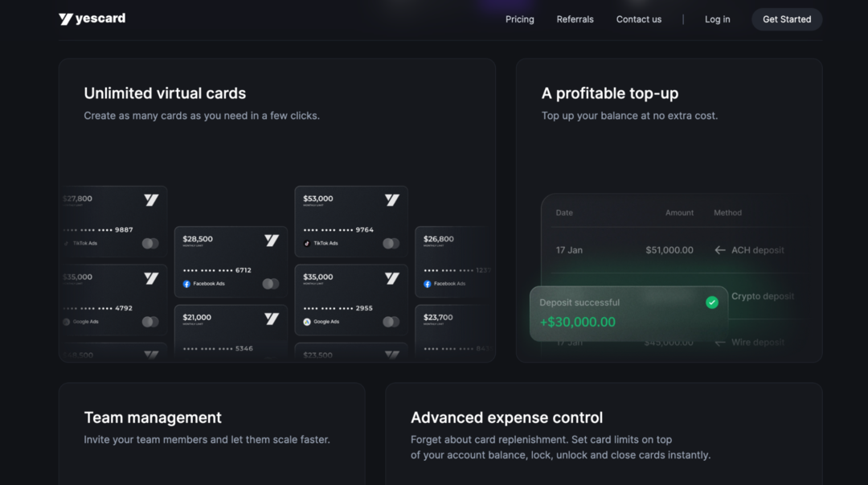Open the Pricing page
Image resolution: width=868 pixels, height=485 pixels.
[x=519, y=19]
